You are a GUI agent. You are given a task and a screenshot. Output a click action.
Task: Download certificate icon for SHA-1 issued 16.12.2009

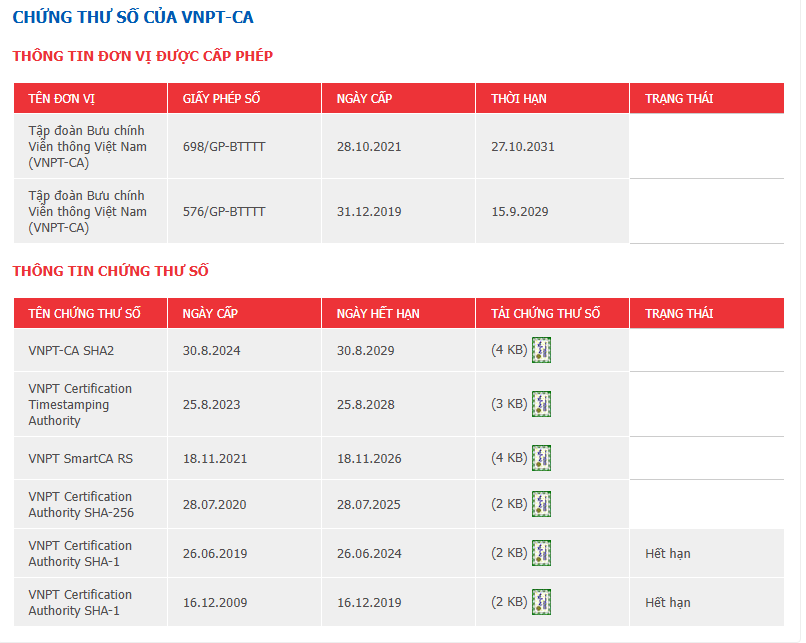click(541, 602)
